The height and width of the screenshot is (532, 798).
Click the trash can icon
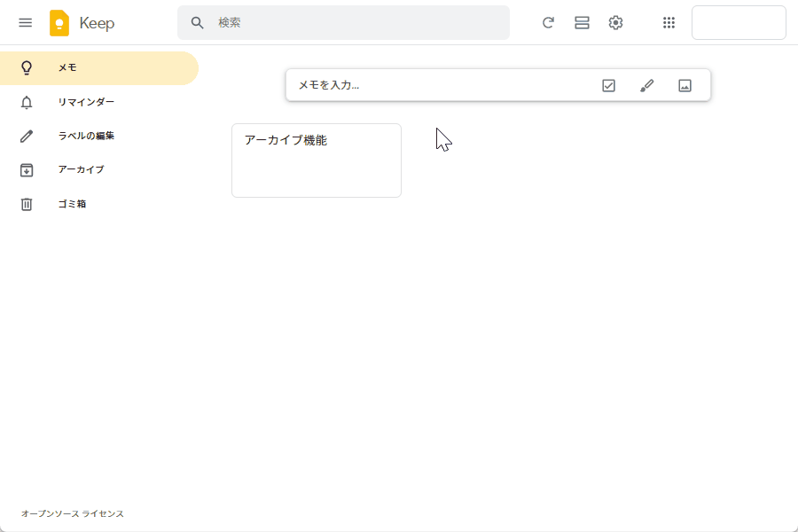tap(27, 204)
